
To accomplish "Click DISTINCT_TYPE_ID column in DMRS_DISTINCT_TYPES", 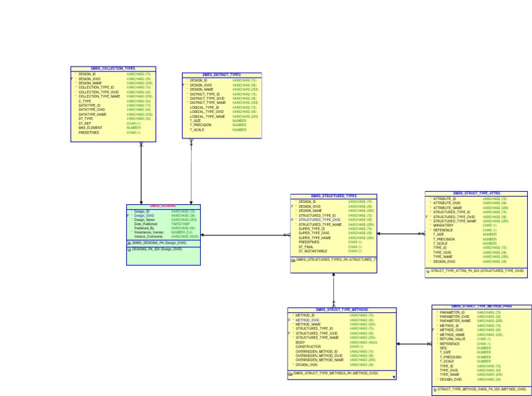I will pyautogui.click(x=204, y=94).
